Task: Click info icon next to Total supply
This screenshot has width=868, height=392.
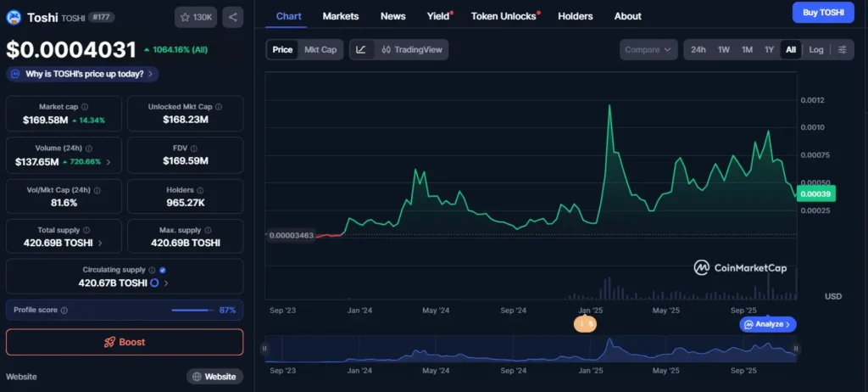Action: 86,230
